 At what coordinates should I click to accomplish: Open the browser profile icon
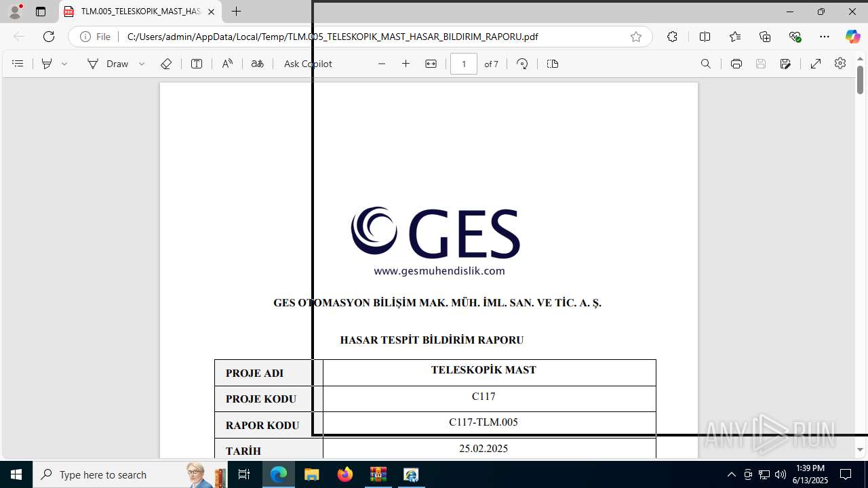pyautogui.click(x=15, y=12)
